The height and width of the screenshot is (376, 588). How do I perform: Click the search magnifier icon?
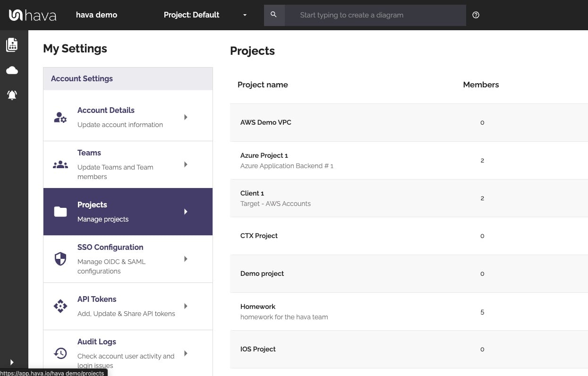pos(274,15)
